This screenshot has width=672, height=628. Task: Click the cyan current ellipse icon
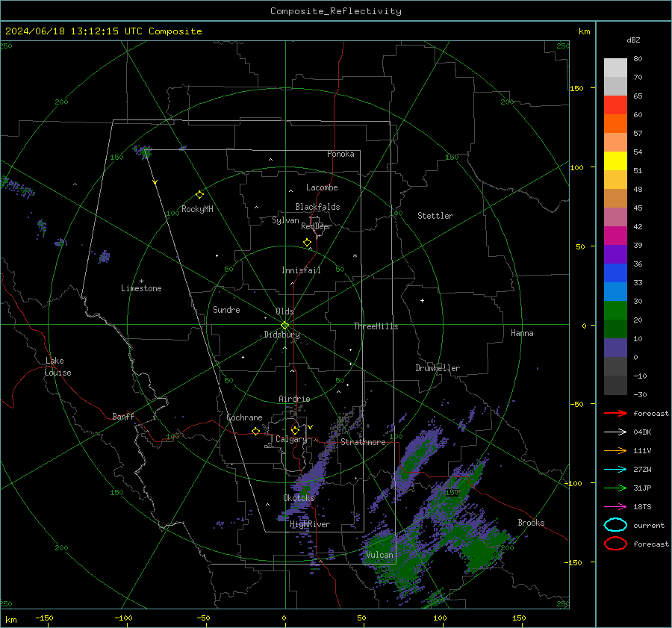615,525
